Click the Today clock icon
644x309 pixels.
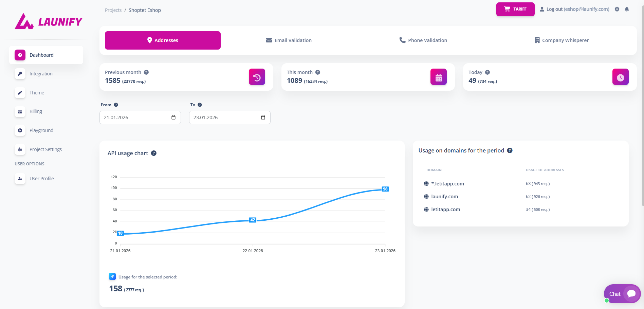pos(621,77)
